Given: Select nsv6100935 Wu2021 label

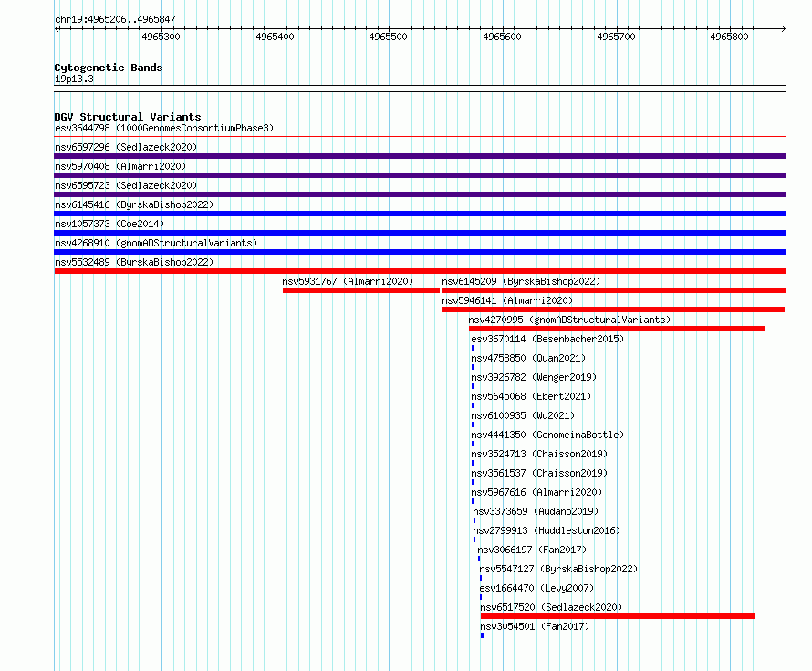Looking at the screenshot, I should (523, 415).
